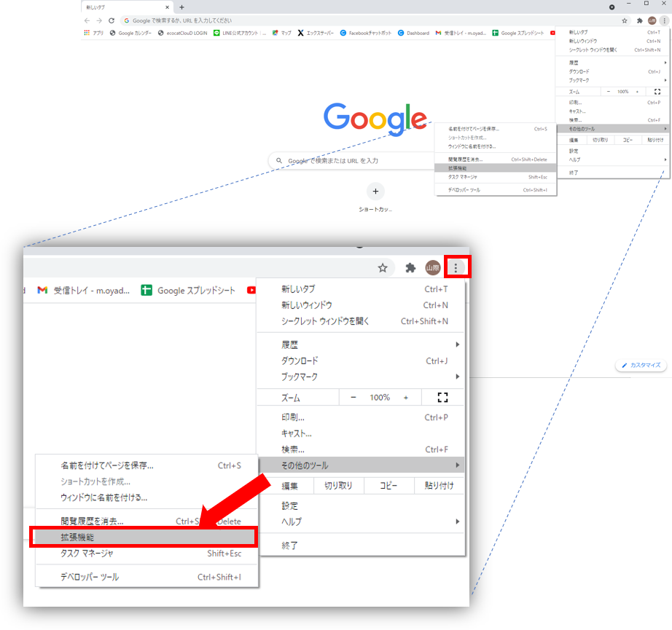Choose 検索... in the enlarged menu

(361, 449)
